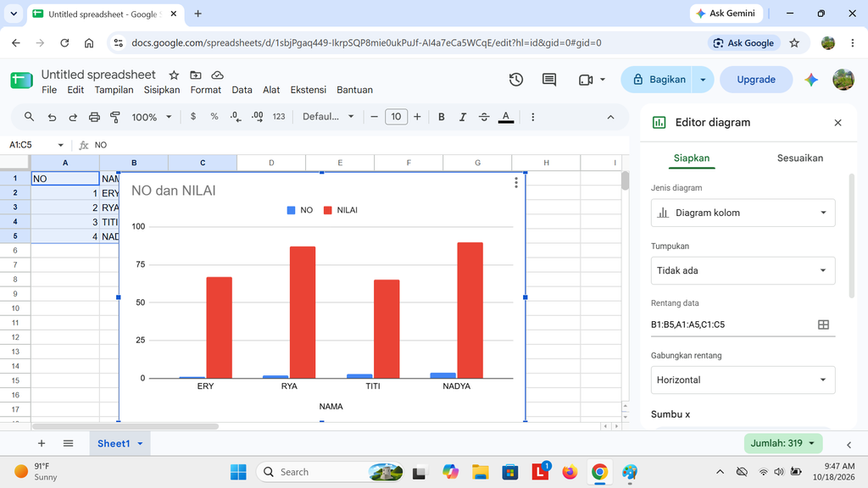Open the Edit menu
Screen dimensions: 868x488
coord(75,90)
